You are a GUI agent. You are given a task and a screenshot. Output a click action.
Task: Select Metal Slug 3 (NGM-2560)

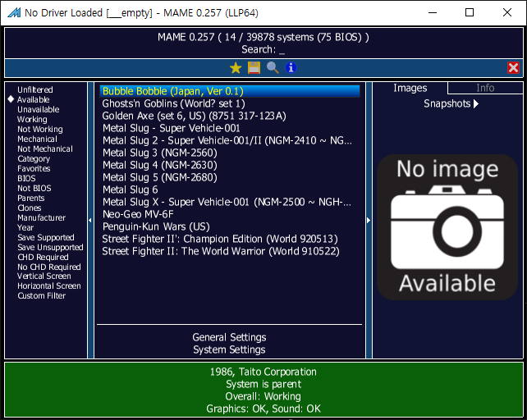(230, 153)
